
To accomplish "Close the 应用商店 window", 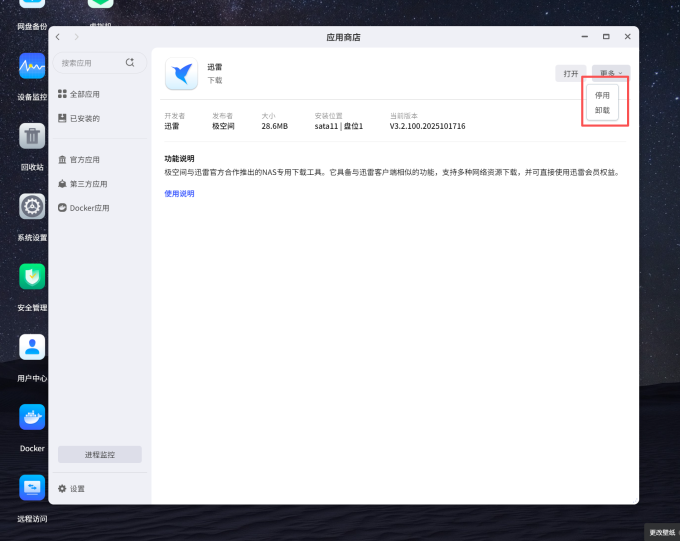I will [627, 37].
